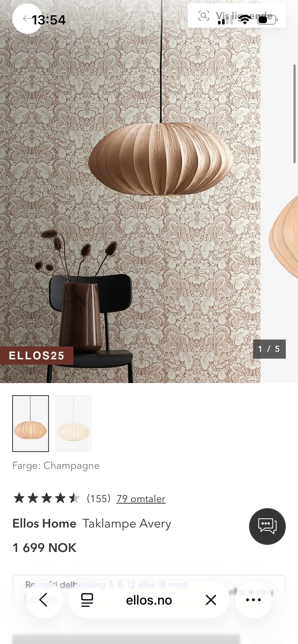Tap the ELLOS25 promo badge
The width and height of the screenshot is (298, 644).
coord(37,355)
